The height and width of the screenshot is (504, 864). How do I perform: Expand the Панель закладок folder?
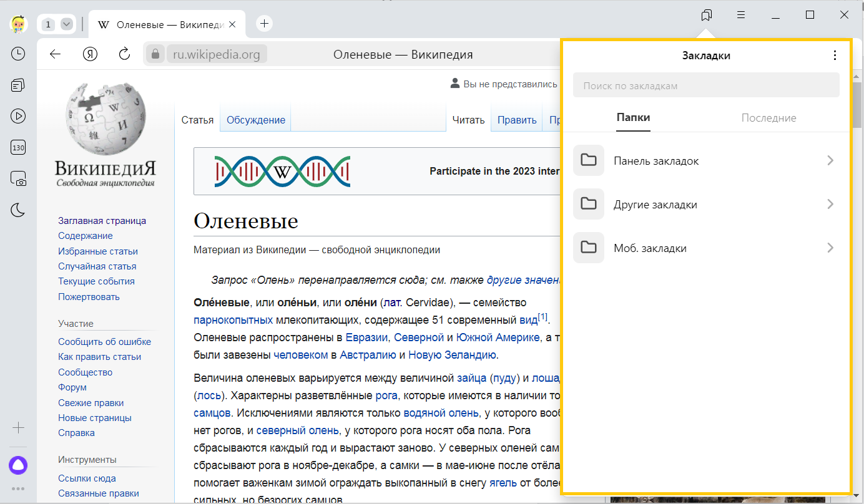coord(705,161)
